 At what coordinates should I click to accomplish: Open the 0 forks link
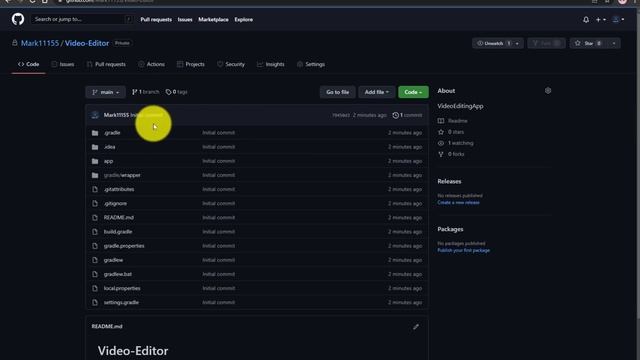tap(451, 154)
